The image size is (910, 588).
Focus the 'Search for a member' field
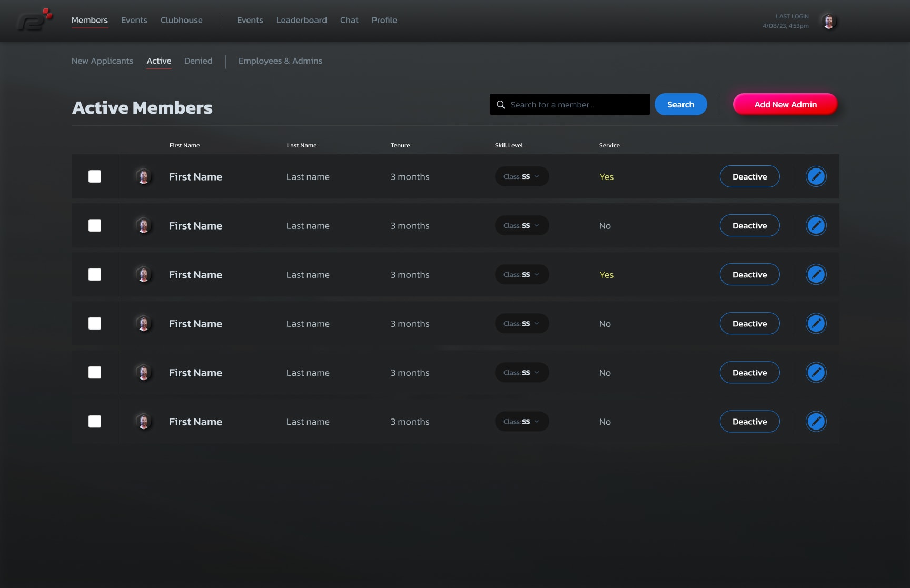(570, 104)
